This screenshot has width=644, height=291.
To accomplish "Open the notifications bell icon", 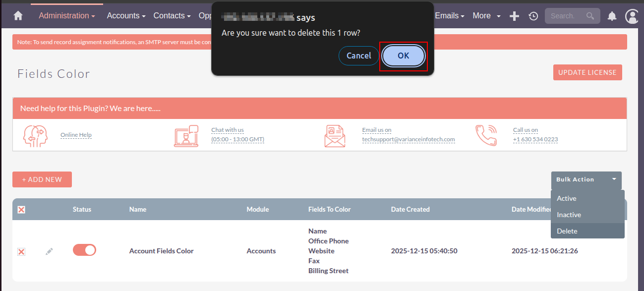I will (612, 16).
